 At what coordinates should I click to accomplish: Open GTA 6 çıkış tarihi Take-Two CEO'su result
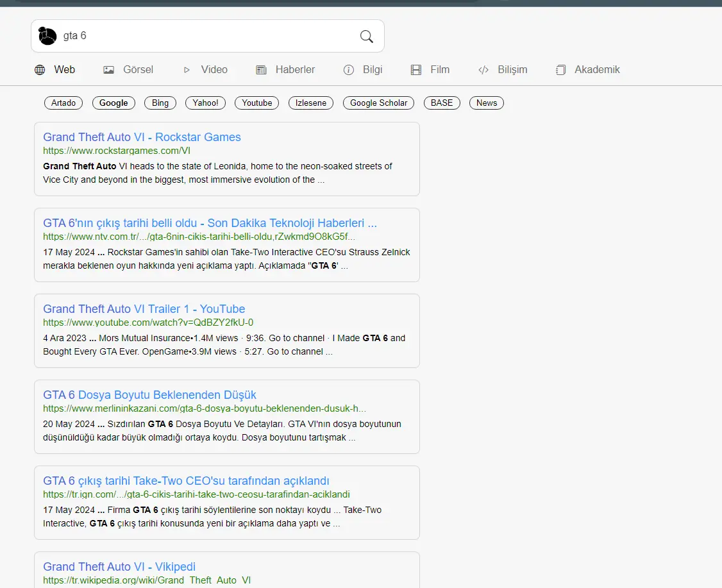[186, 481]
